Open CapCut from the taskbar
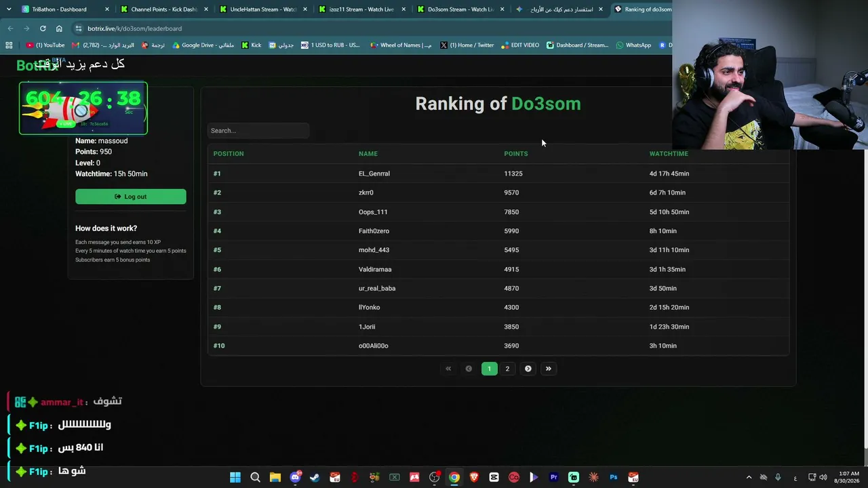Viewport: 868px width, 488px height. [x=494, y=478]
